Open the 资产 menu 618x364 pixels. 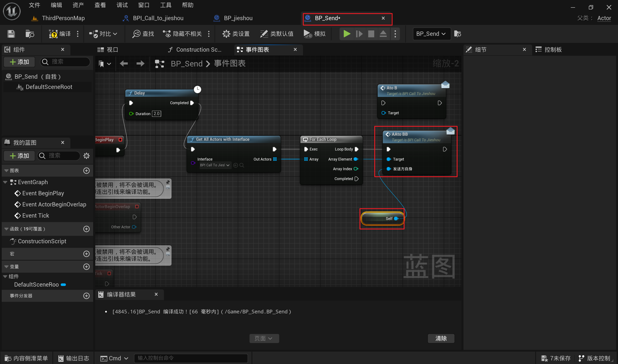pyautogui.click(x=78, y=5)
